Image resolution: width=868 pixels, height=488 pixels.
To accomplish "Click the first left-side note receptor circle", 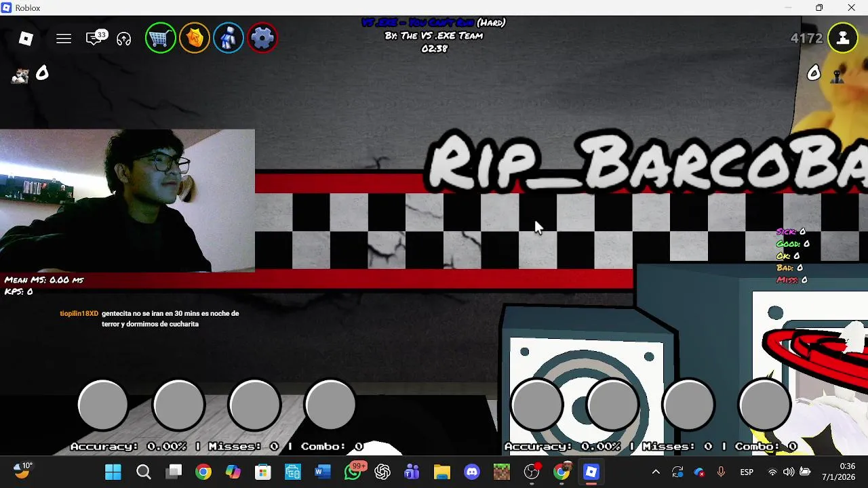I will (x=103, y=405).
